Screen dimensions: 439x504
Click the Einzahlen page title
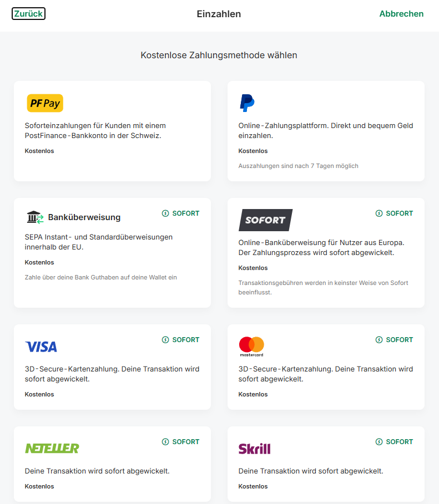219,14
